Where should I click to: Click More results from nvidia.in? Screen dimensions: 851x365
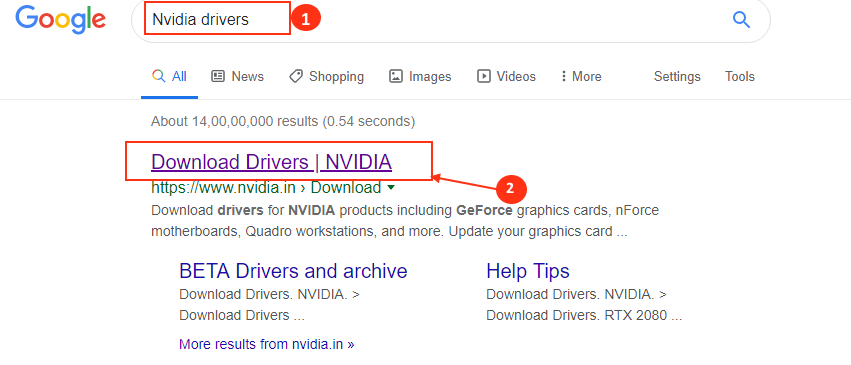point(266,344)
